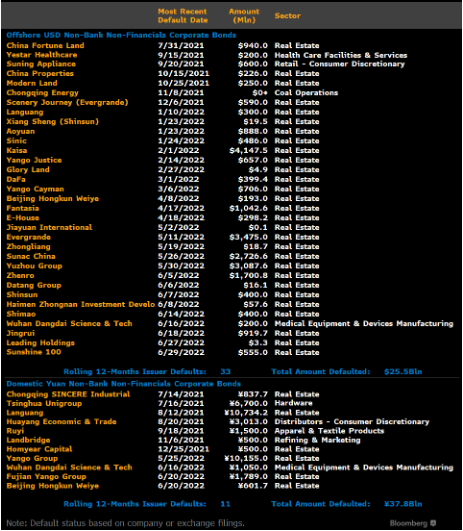Select the Yuzhou Group issuer name
Viewport: 463px width, 531px height.
[34, 266]
